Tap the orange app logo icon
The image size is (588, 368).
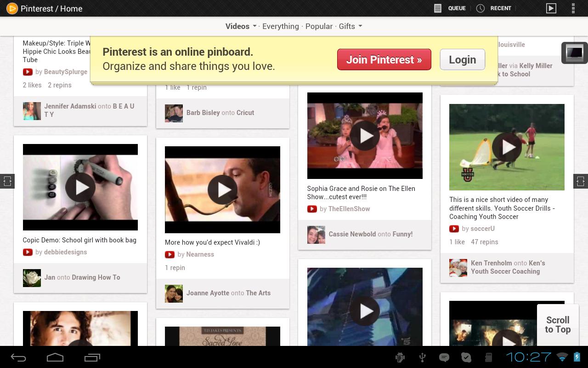[12, 8]
